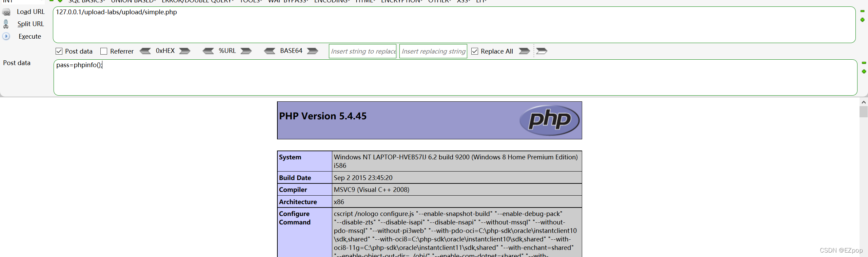Encode selection with the BASE64 right arrow
The height and width of the screenshot is (257, 868).
(x=313, y=51)
